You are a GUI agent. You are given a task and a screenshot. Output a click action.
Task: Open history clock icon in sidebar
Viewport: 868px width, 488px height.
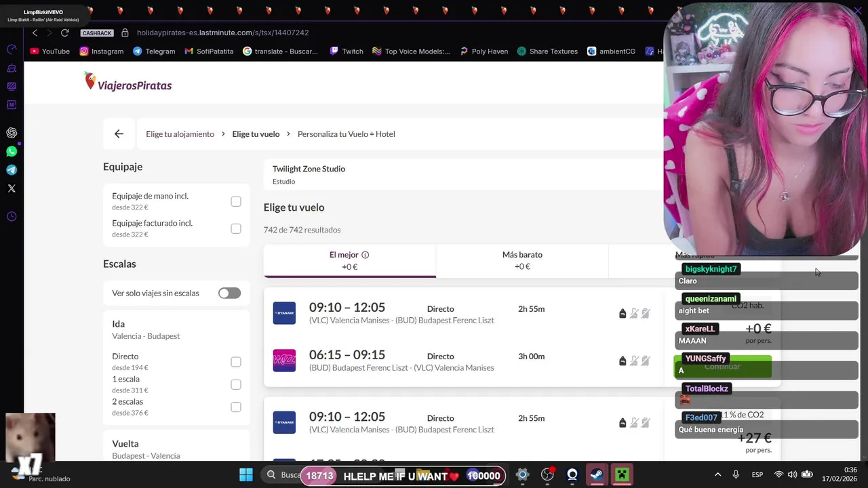pos(12,216)
